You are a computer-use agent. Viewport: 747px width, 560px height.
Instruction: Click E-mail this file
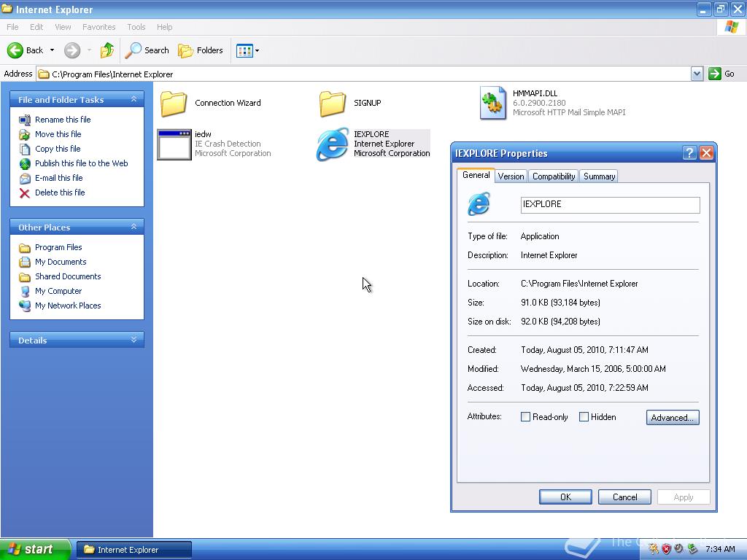coord(59,178)
